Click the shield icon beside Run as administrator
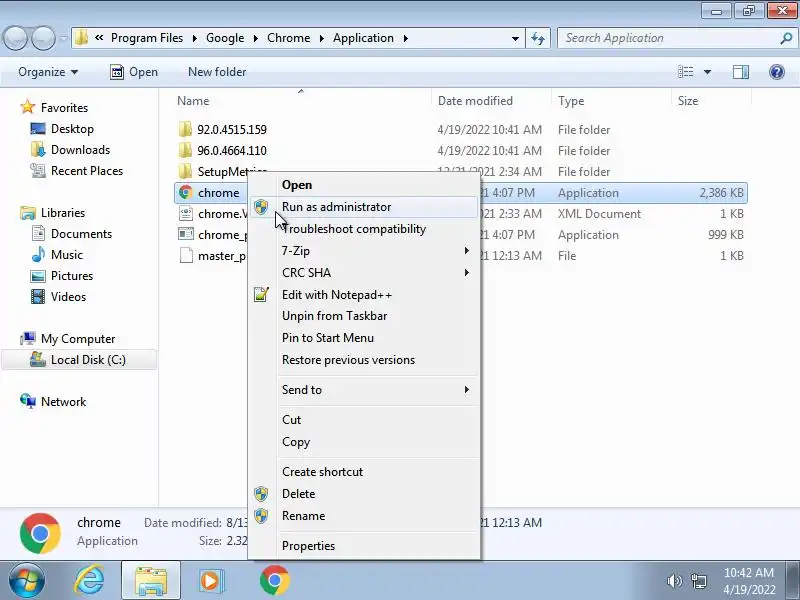Viewport: 800px width, 600px height. (x=261, y=207)
